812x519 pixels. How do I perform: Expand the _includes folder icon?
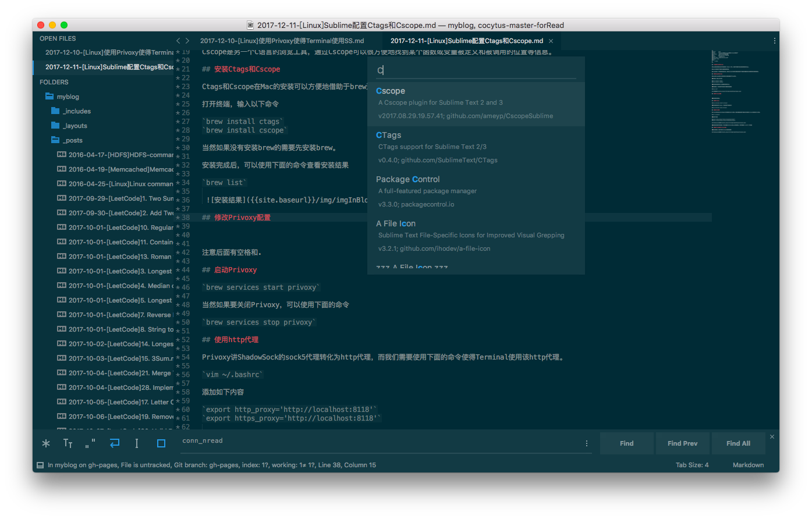[55, 111]
